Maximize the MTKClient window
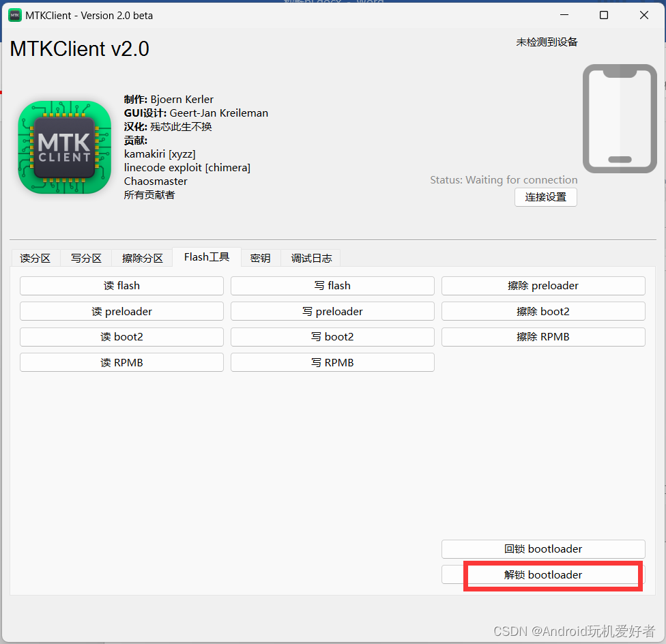 [603, 15]
